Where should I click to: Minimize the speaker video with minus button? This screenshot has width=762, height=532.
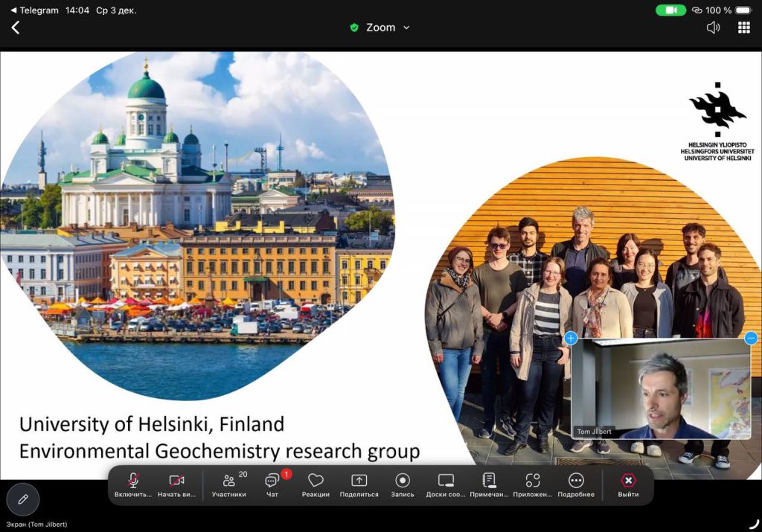pyautogui.click(x=751, y=339)
